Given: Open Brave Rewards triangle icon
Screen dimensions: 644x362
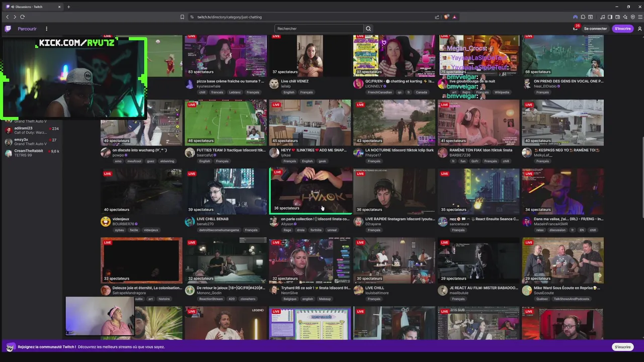Looking at the screenshot, I should point(454,17).
